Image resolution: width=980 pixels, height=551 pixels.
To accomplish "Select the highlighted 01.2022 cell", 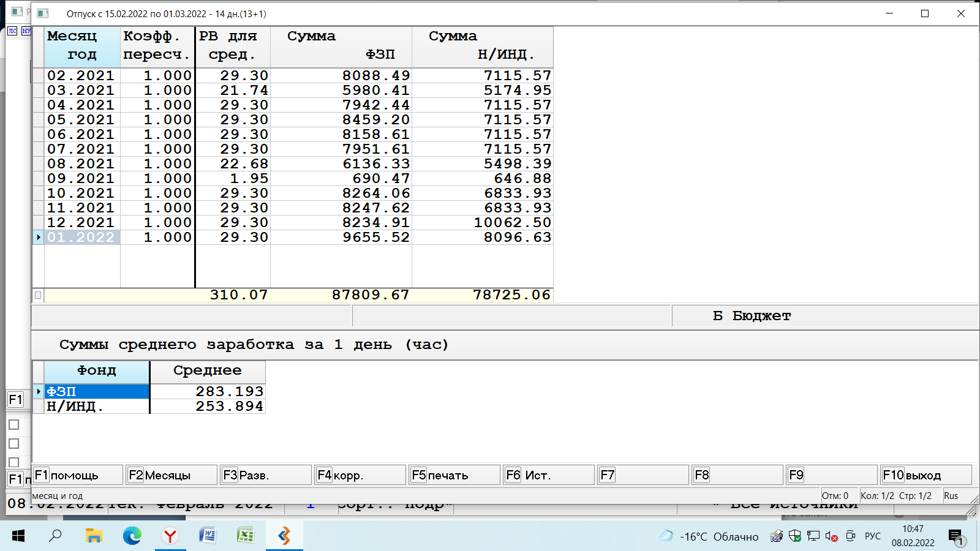I will tap(81, 237).
